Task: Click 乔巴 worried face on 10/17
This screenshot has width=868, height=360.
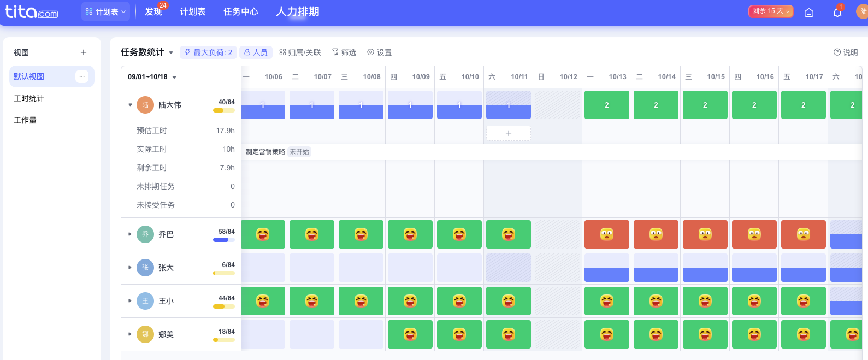Action: coord(804,234)
